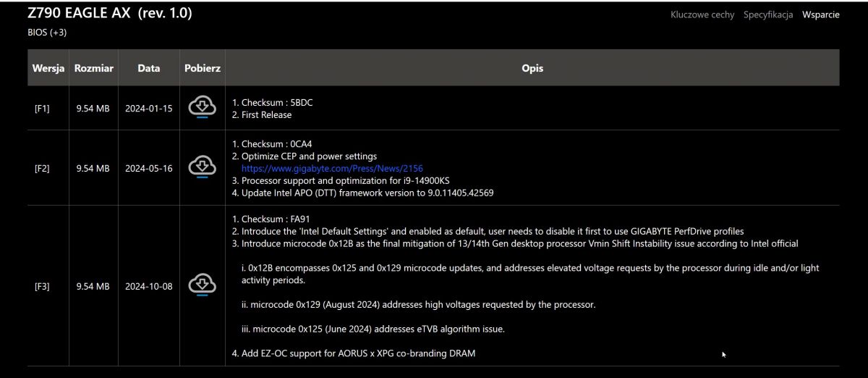
Task: Click the Pobierz column header
Action: click(x=203, y=68)
